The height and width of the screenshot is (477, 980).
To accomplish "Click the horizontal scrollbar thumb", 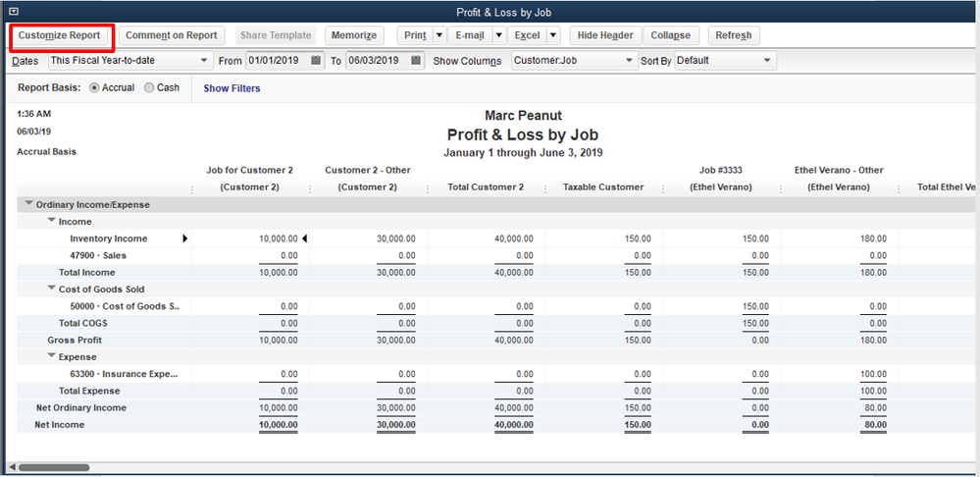I will click(53, 468).
